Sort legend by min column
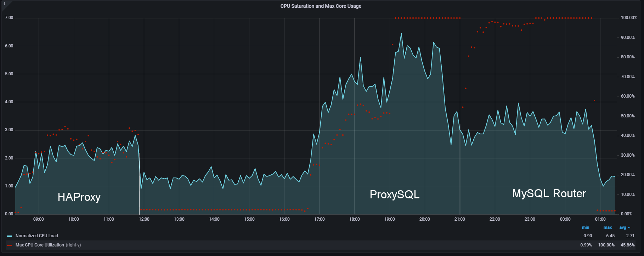This screenshot has height=256, width=644. point(585,227)
